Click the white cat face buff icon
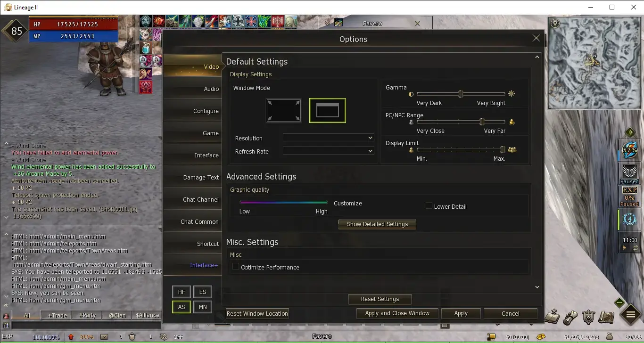Image resolution: width=644 pixels, height=343 pixels. 145,34
